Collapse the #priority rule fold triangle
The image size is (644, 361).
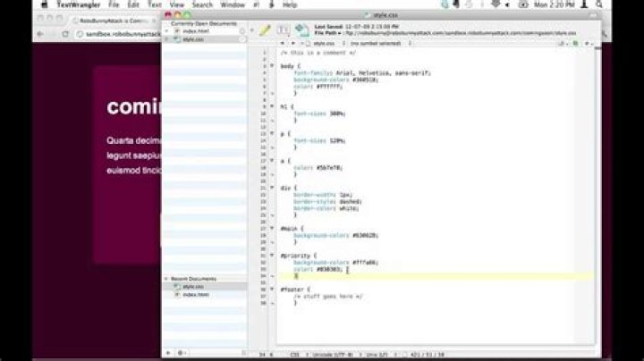(272, 256)
